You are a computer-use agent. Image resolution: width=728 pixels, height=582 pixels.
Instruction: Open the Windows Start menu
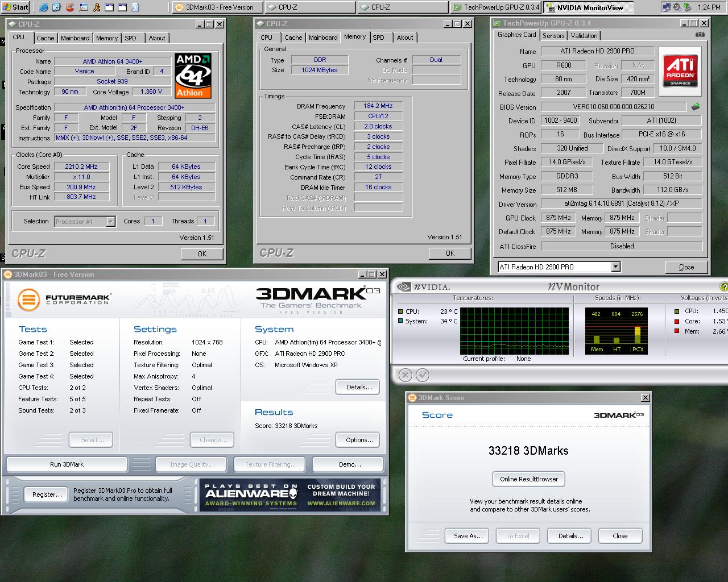[x=15, y=7]
